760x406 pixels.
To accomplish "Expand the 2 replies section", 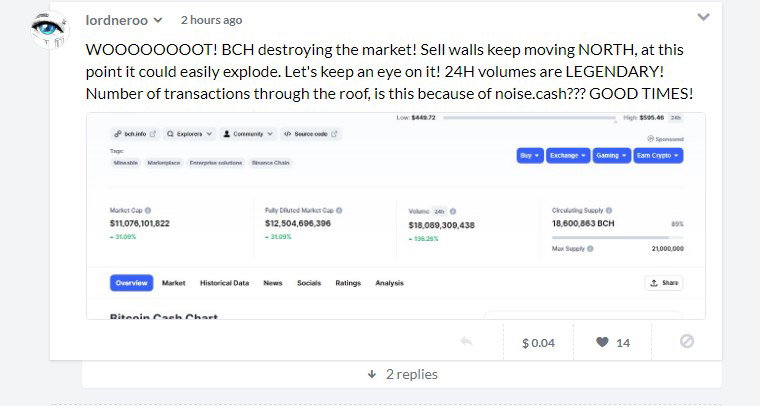I will pyautogui.click(x=402, y=374).
